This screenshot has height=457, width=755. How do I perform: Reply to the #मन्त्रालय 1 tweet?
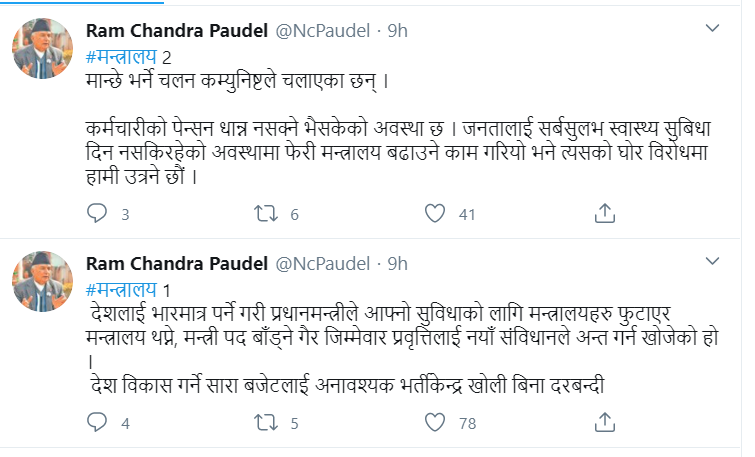pos(96,424)
